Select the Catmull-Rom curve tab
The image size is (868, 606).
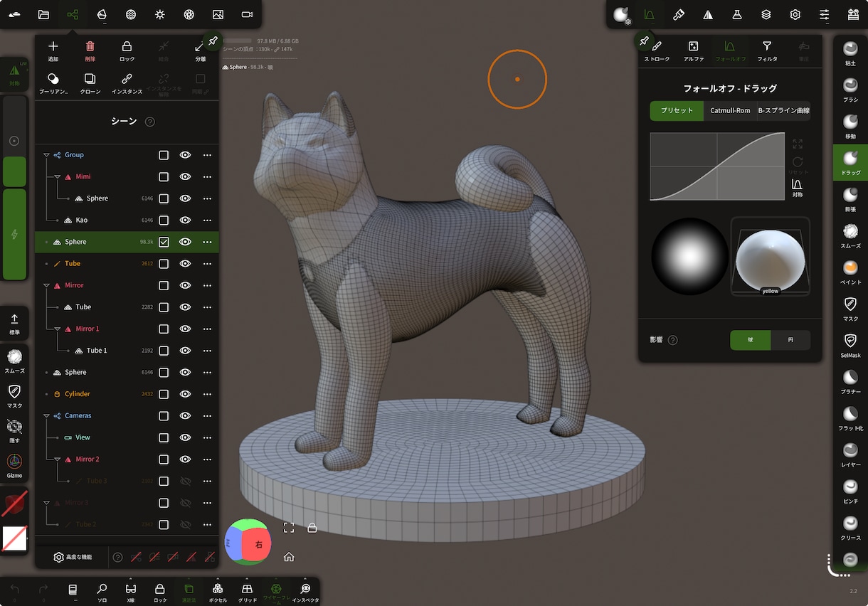tap(730, 111)
